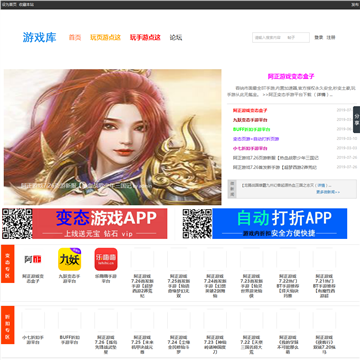
Task: Open the red-haired character banner image
Action: tap(113, 137)
